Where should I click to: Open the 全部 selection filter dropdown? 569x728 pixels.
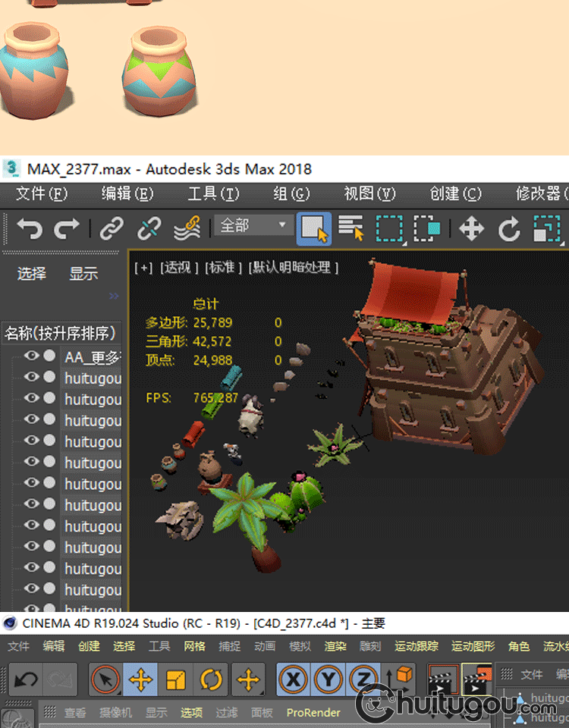(253, 225)
